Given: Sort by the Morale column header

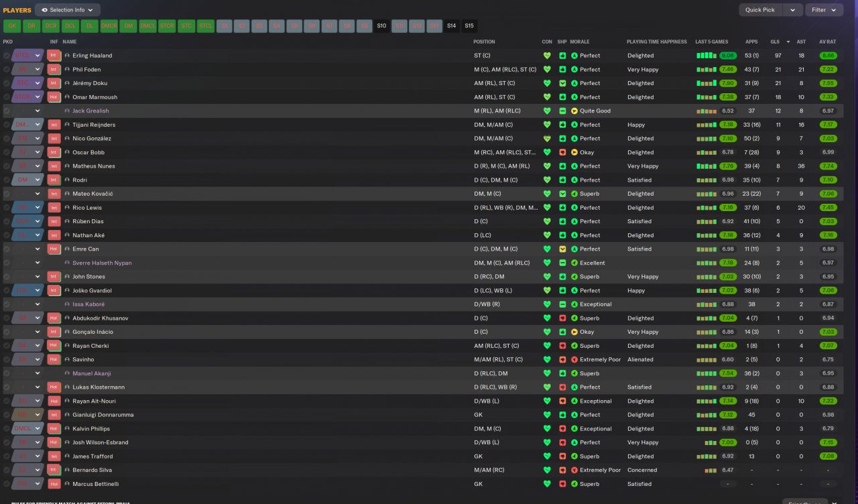Looking at the screenshot, I should pos(580,42).
